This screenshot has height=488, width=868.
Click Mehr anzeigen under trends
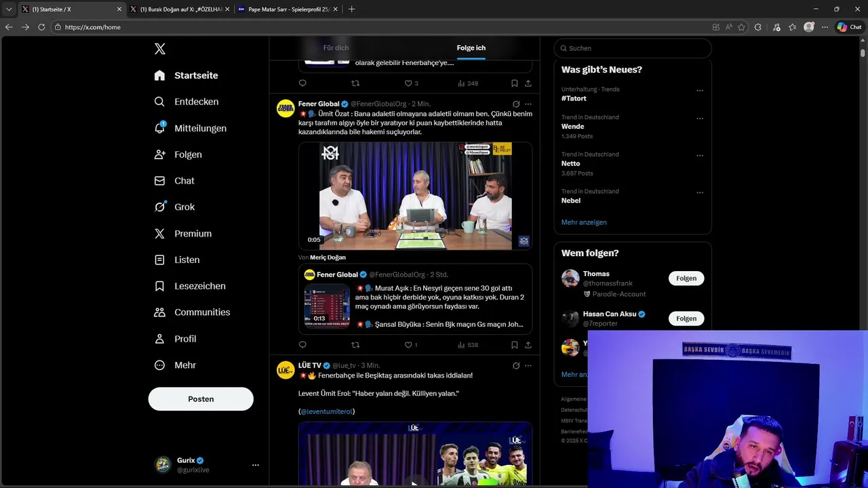[584, 222]
